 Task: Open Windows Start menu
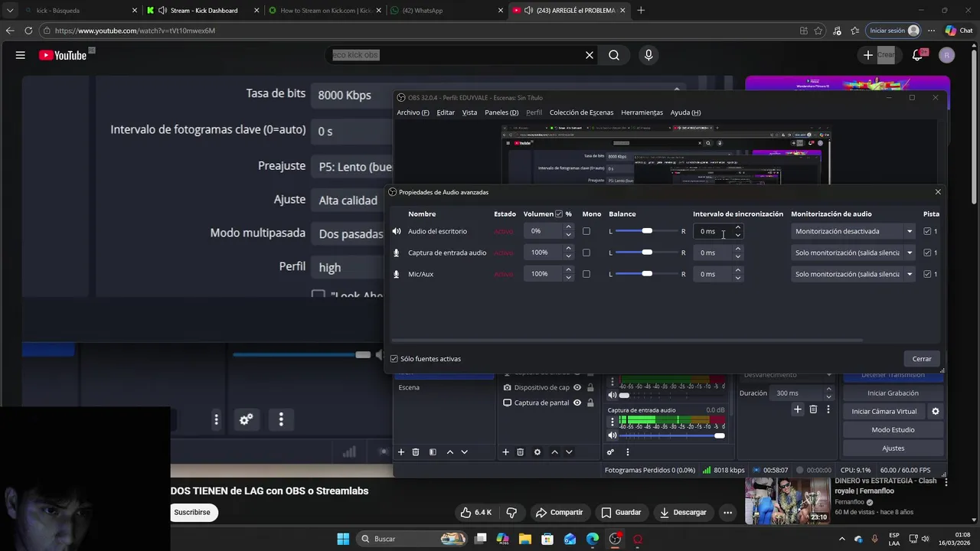pyautogui.click(x=343, y=539)
